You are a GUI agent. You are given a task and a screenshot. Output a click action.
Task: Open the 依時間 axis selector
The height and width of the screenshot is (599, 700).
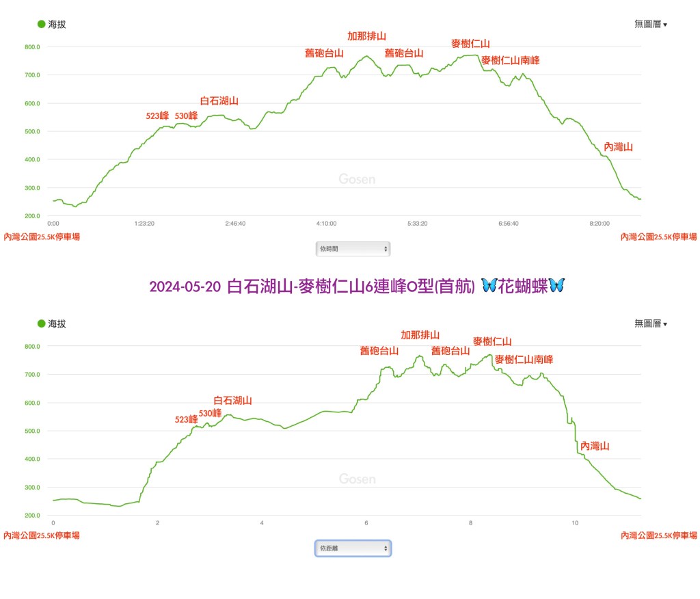[x=353, y=249]
